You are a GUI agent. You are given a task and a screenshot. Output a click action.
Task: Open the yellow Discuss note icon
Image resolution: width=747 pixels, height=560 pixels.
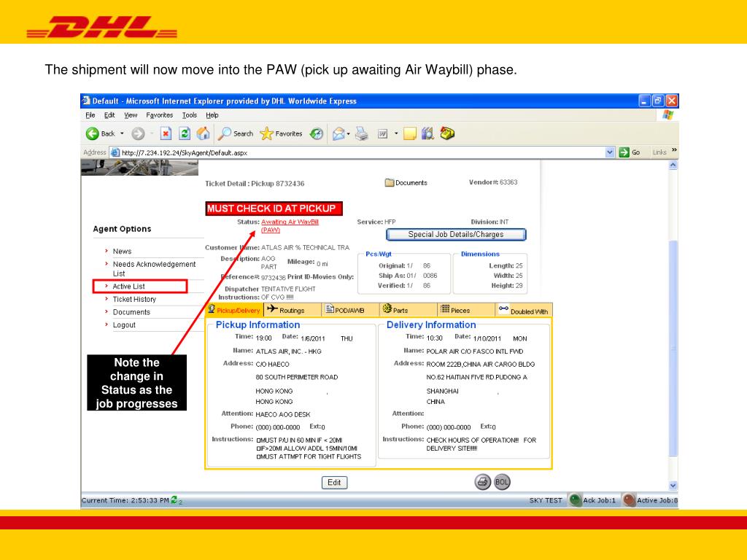click(410, 134)
